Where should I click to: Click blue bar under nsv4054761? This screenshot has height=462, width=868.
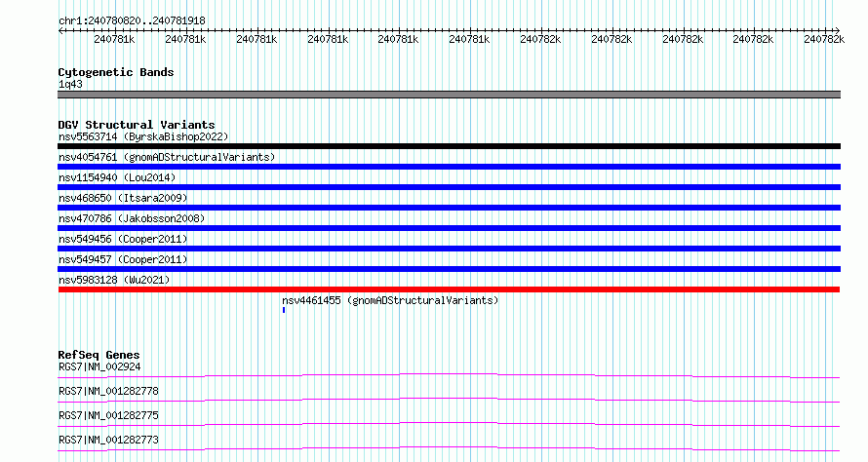point(449,167)
